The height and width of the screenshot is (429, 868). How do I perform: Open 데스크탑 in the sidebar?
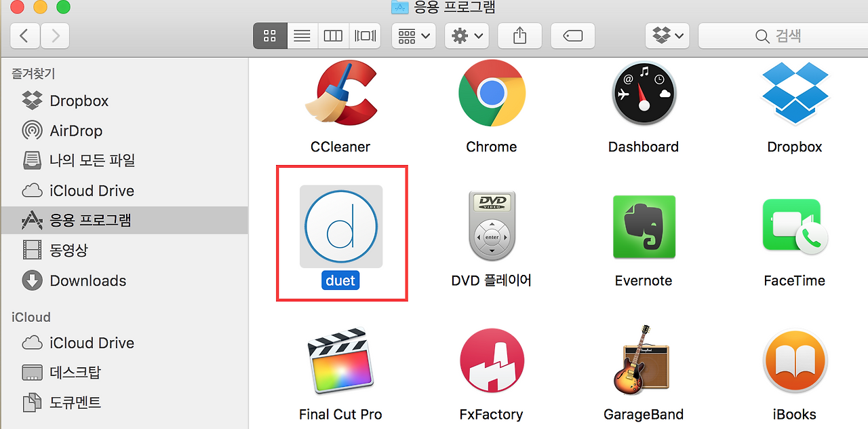pyautogui.click(x=124, y=372)
